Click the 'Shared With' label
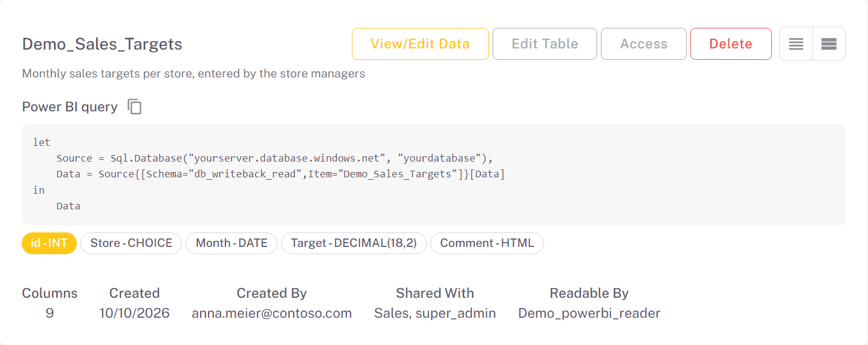The height and width of the screenshot is (345, 868). pyautogui.click(x=435, y=294)
